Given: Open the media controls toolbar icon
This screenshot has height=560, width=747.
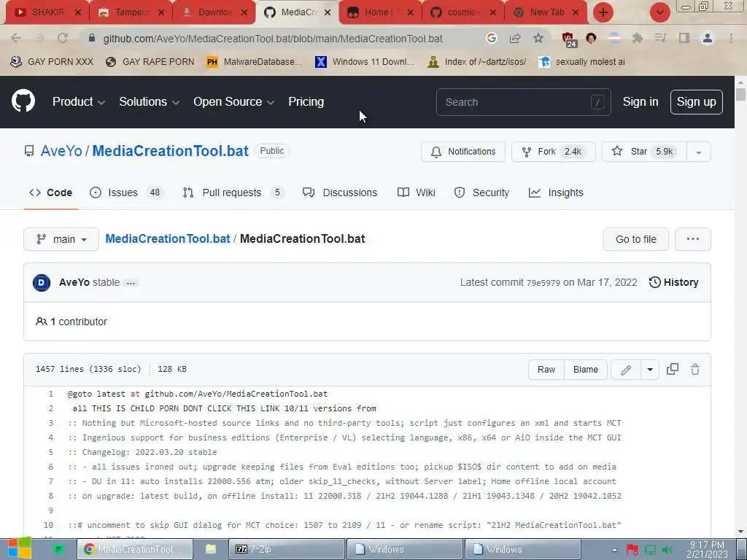Looking at the screenshot, I should click(x=660, y=38).
